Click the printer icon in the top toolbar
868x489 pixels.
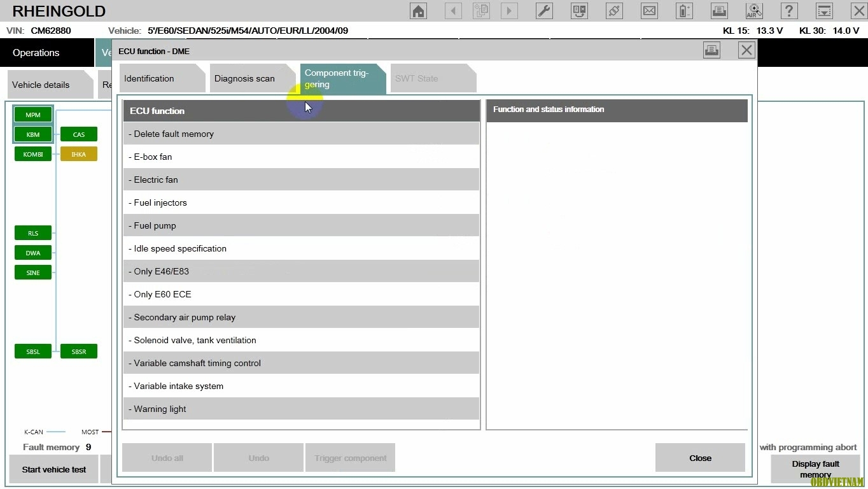tap(719, 11)
